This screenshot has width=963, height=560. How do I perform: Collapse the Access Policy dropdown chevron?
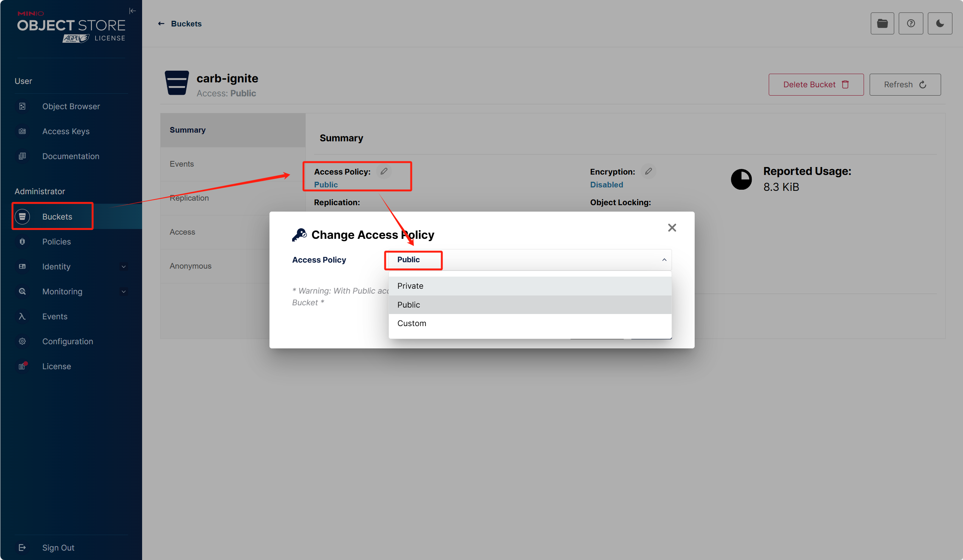tap(664, 260)
